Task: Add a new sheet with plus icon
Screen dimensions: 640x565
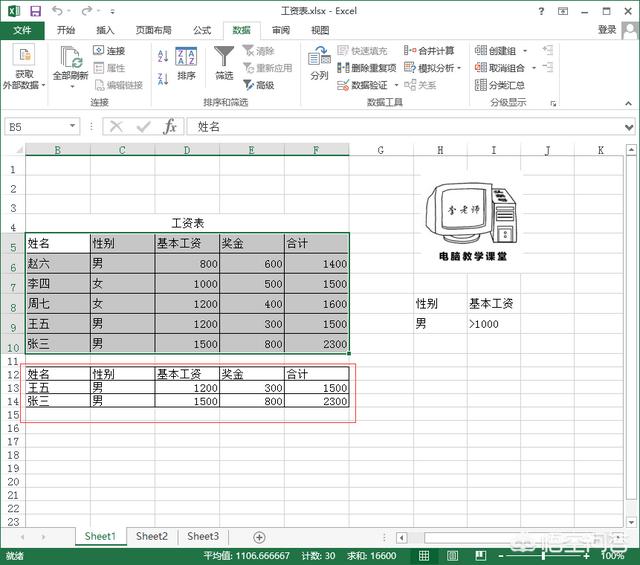Action: pos(259,537)
